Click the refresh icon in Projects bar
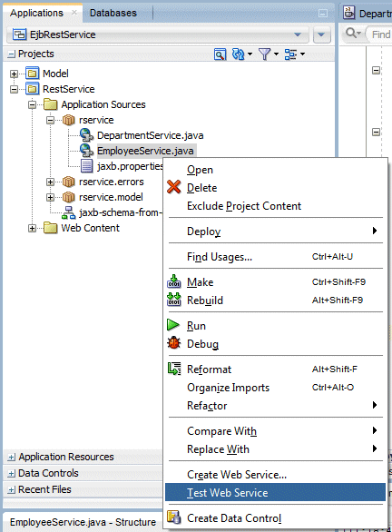Image resolution: width=392 pixels, height=532 pixels. 238,54
